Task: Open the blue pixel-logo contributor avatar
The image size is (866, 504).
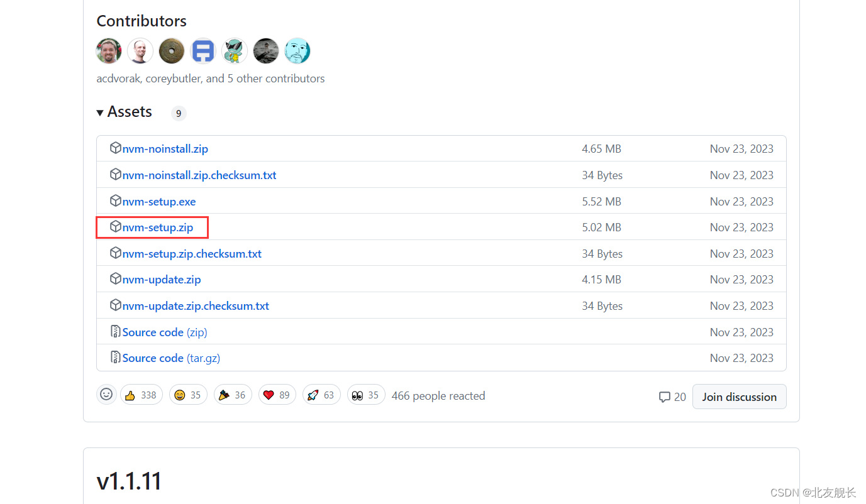Action: pos(203,51)
